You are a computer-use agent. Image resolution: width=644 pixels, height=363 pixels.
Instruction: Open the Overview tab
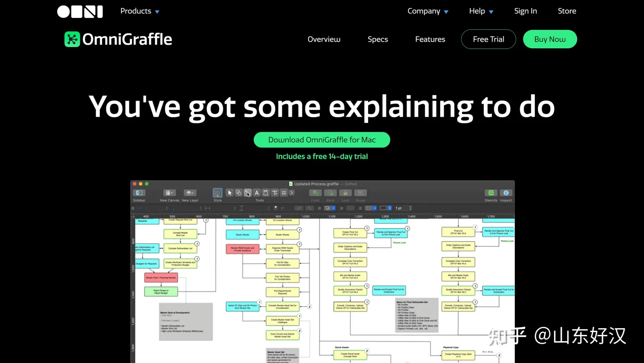(x=324, y=39)
